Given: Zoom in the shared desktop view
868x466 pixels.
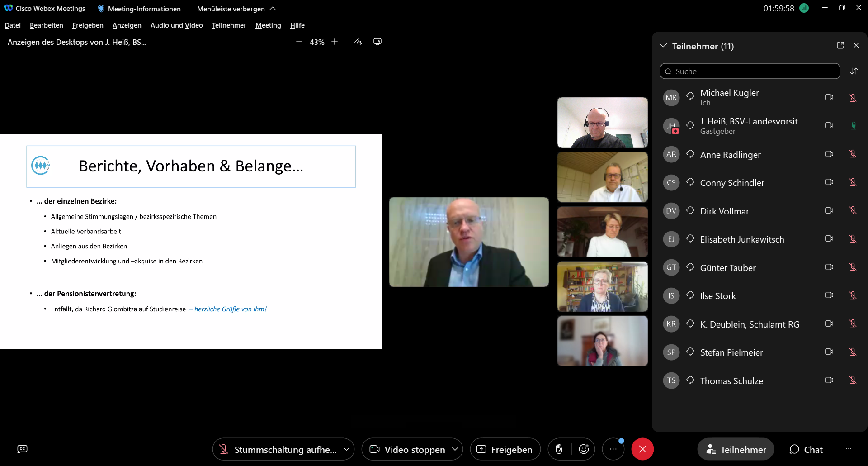Looking at the screenshot, I should pos(335,42).
